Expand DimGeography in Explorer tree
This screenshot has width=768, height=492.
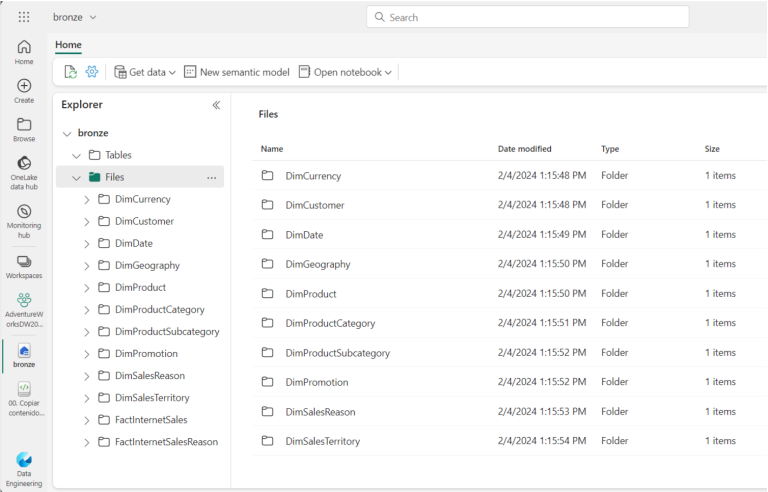pos(87,266)
